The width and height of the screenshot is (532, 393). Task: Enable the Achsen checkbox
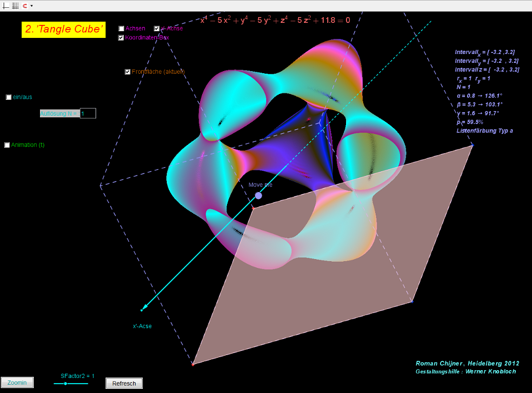pyautogui.click(x=122, y=29)
